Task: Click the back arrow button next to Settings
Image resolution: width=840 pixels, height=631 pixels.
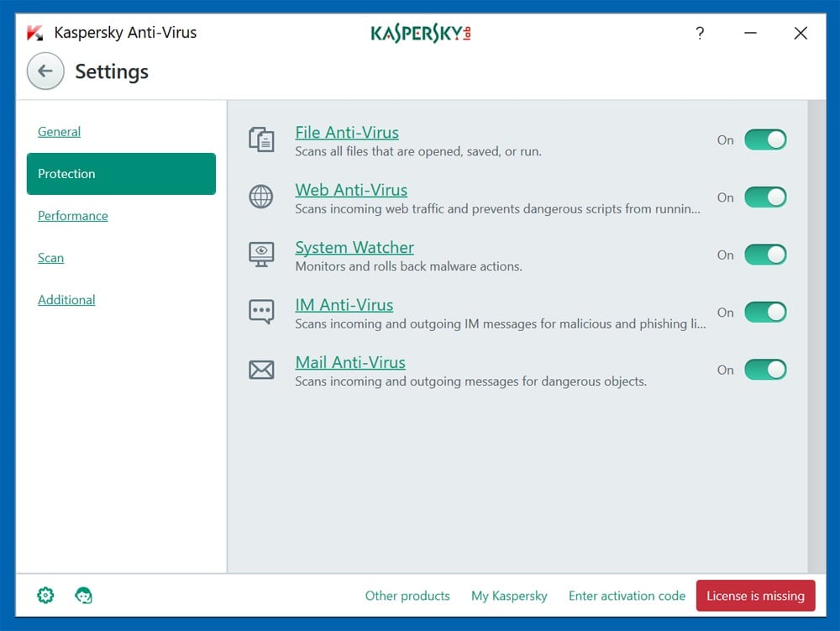Action: coord(45,71)
